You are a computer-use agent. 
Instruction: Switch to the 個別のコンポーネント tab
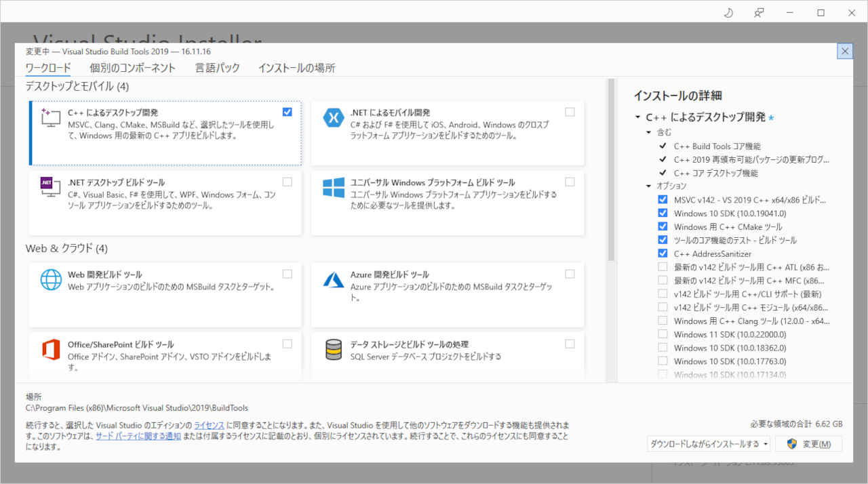pos(132,68)
